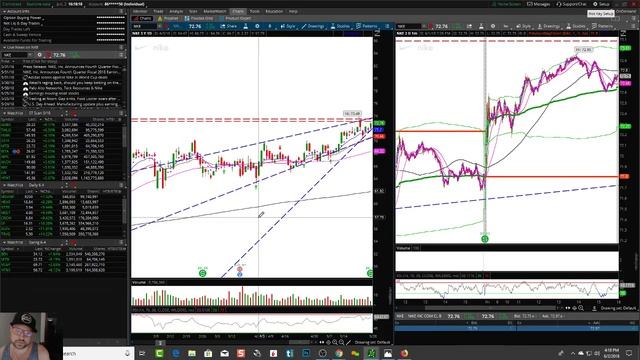640x360 pixels.
Task: Open Support/Chat from top bar
Action: tap(571, 4)
